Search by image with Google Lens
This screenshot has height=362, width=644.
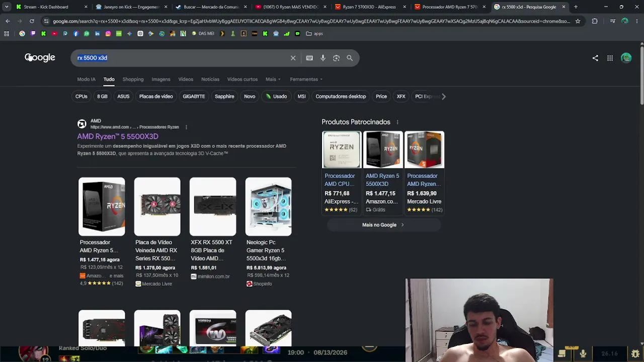(x=336, y=58)
